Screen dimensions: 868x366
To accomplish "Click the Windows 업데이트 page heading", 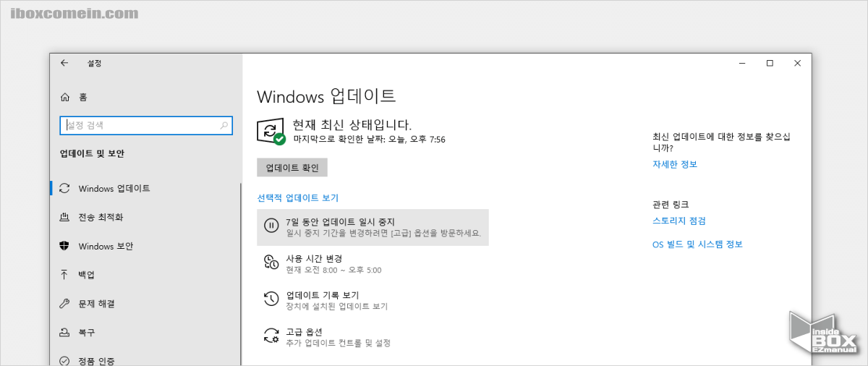I will tap(326, 96).
